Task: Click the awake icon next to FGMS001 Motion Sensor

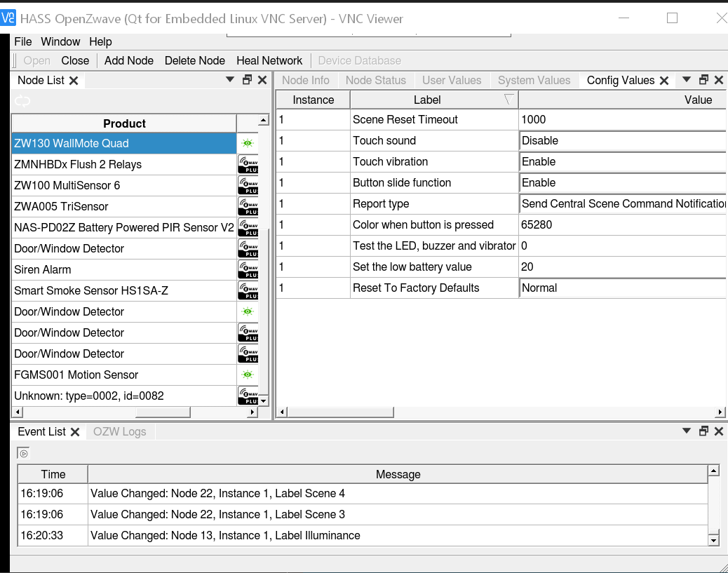Action: (248, 375)
